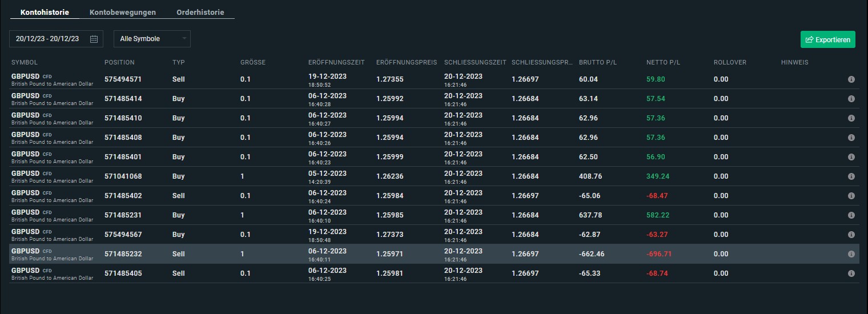The width and height of the screenshot is (868, 314).
Task: Open info icon for position 575494571
Action: click(x=851, y=79)
